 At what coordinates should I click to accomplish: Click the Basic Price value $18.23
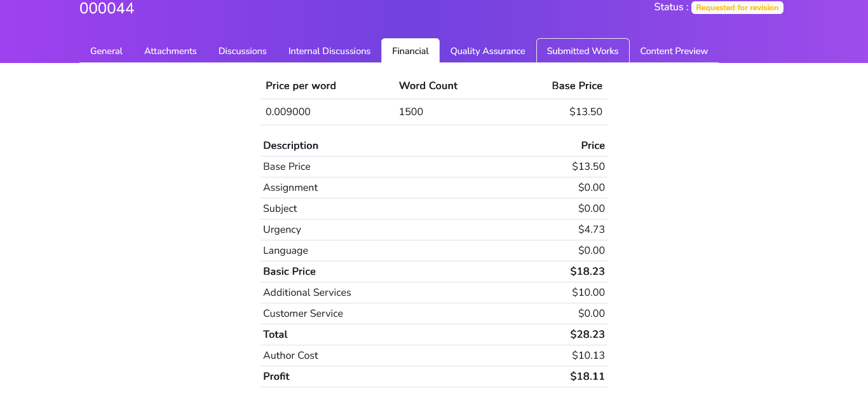(587, 272)
